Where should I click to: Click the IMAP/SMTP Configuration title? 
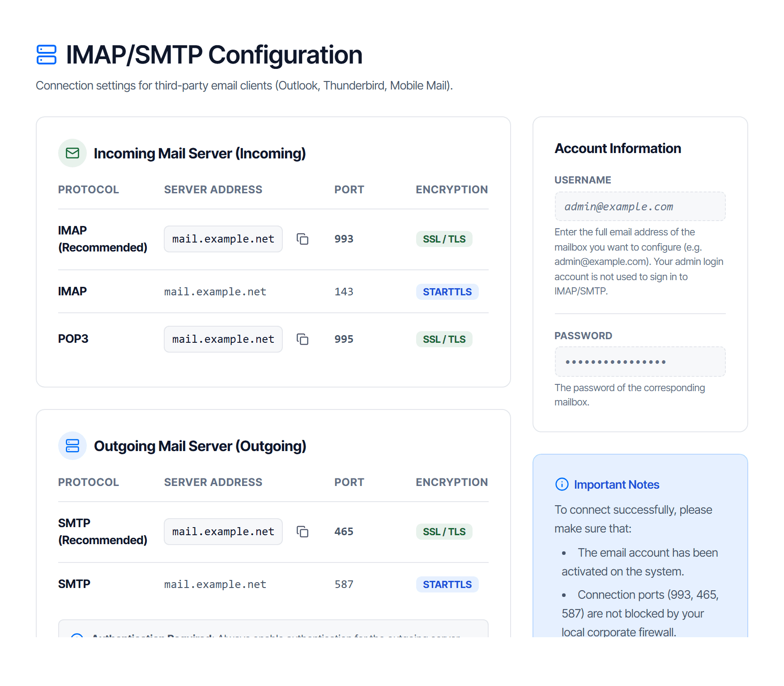pyautogui.click(x=214, y=55)
